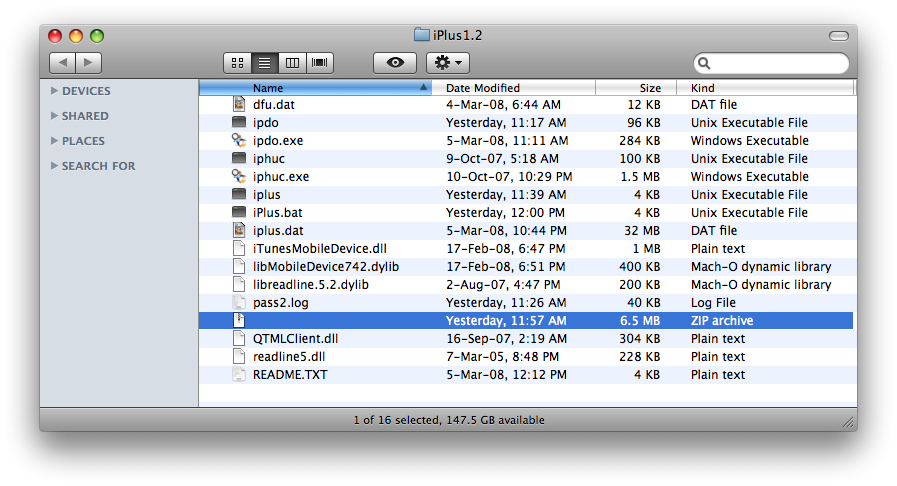Screen dimensions: 897x486
Task: Click the toolbar toggle pill button
Action: click(838, 36)
